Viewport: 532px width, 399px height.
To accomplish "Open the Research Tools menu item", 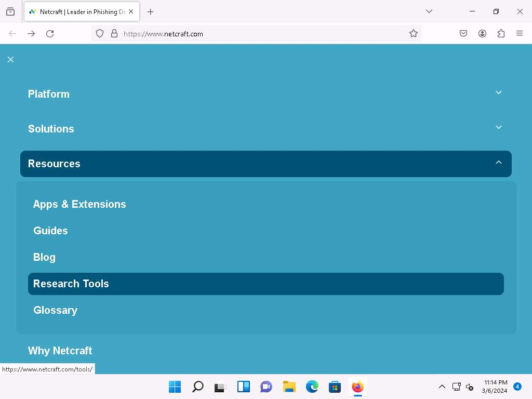I will tap(71, 284).
